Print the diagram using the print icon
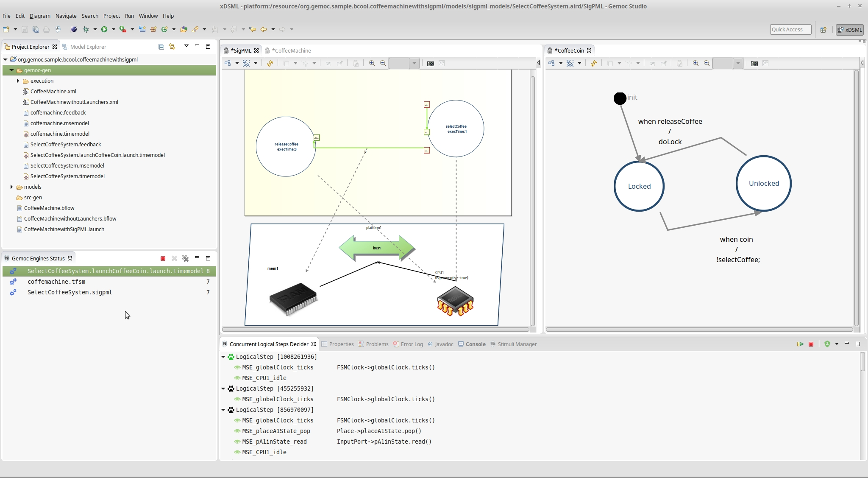Image resolution: width=868 pixels, height=478 pixels. click(46, 29)
